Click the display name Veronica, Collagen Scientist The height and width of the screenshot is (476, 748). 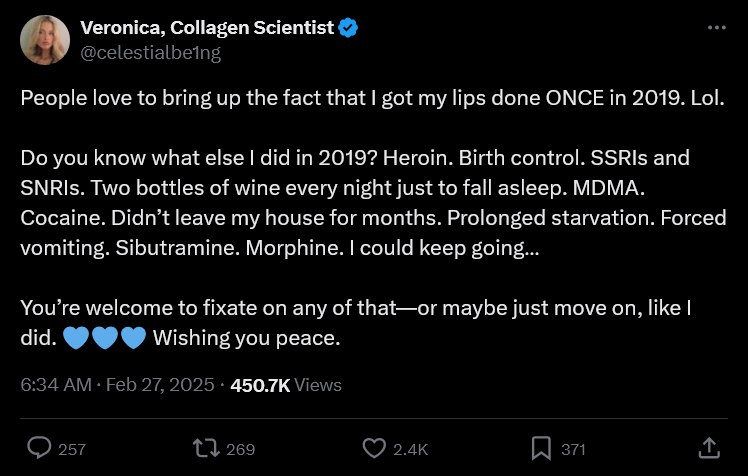[x=206, y=28]
